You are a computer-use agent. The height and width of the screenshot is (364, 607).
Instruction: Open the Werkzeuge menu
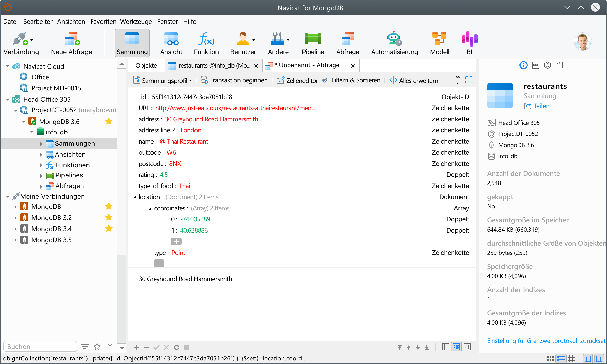tap(136, 21)
